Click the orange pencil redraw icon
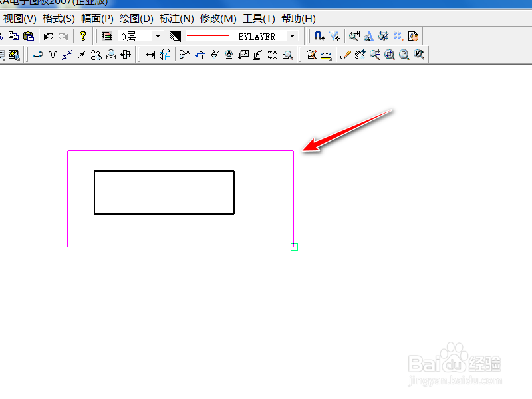 345,55
